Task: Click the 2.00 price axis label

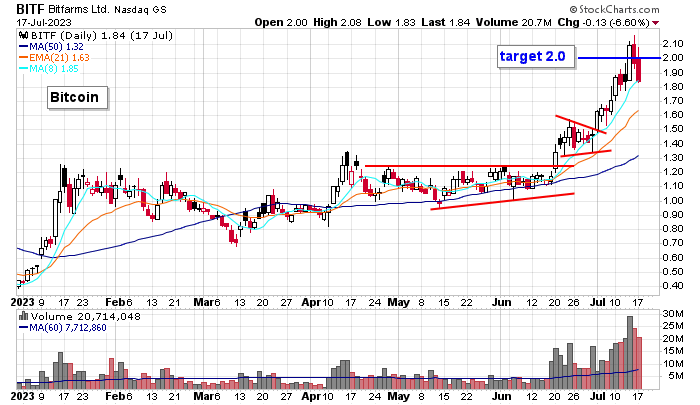Action: pyautogui.click(x=673, y=58)
